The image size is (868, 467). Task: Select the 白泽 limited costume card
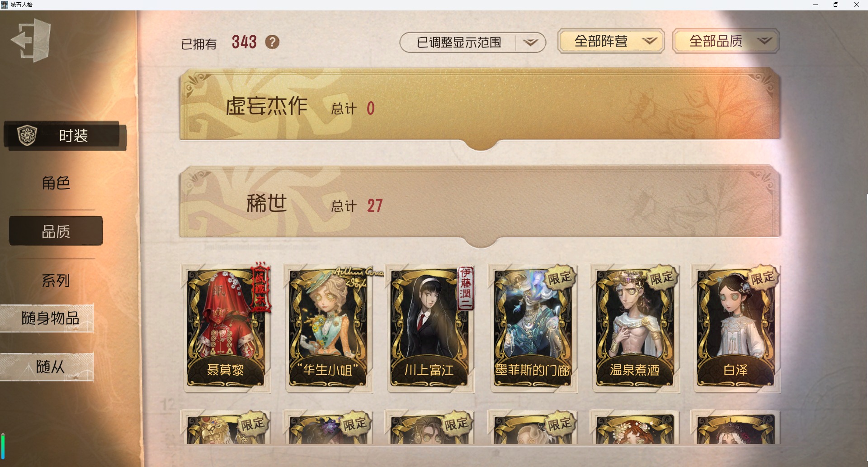pos(736,328)
